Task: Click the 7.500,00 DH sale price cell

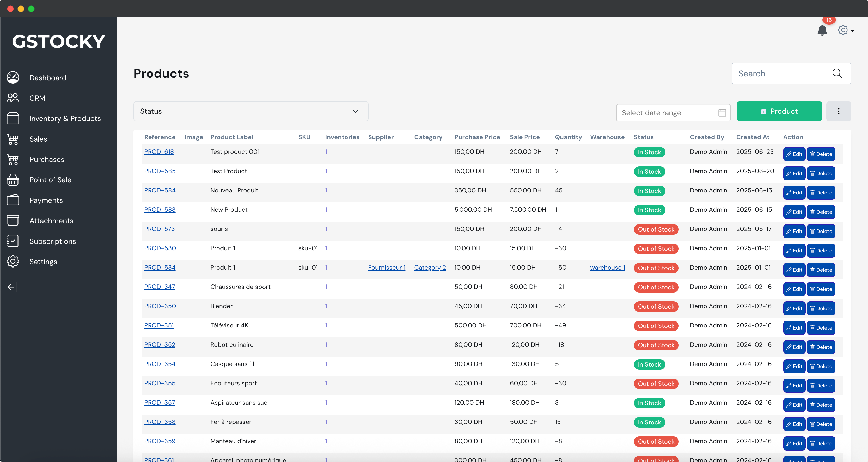Action: pyautogui.click(x=528, y=210)
